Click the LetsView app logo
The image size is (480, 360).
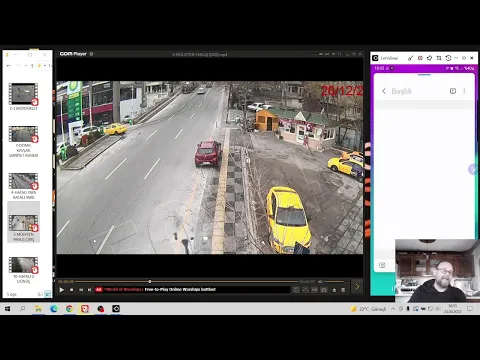[375, 58]
